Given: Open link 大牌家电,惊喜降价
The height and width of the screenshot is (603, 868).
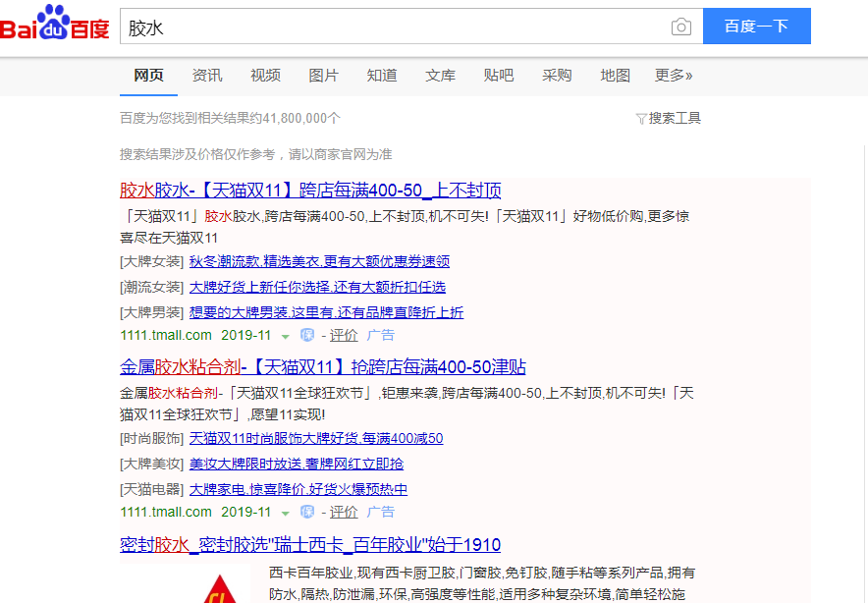Looking at the screenshot, I should [x=298, y=489].
